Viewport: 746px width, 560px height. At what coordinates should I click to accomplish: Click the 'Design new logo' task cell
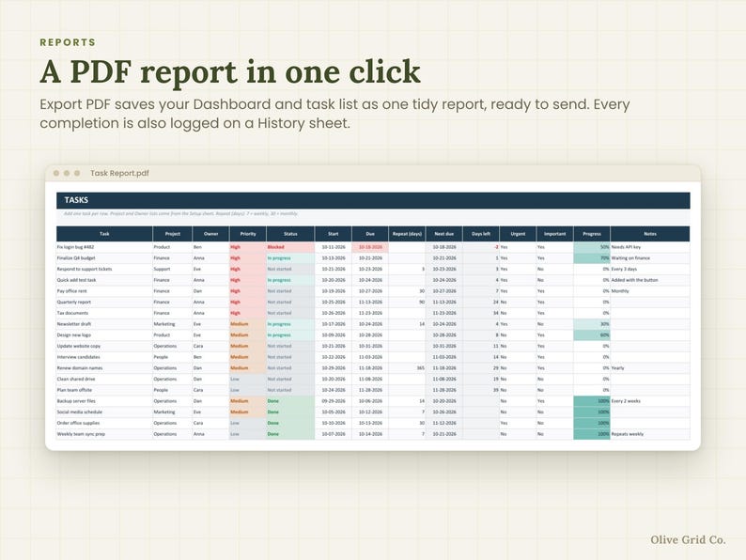pos(104,334)
